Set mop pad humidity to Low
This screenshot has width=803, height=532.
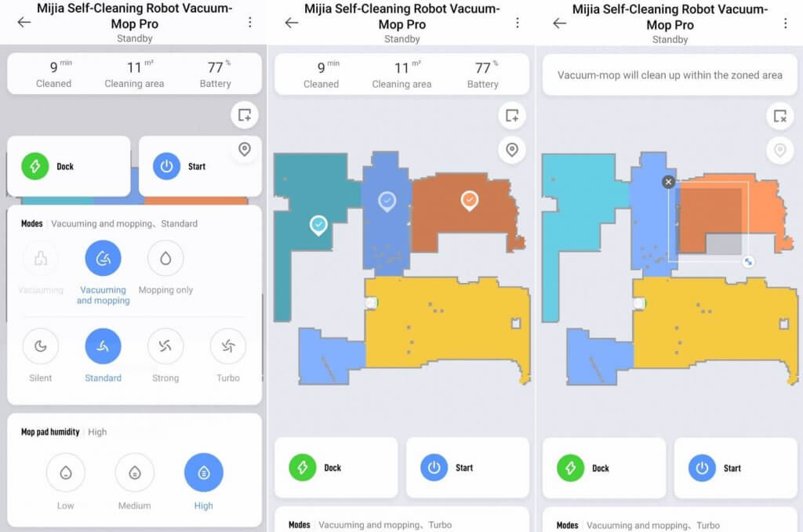coord(66,472)
